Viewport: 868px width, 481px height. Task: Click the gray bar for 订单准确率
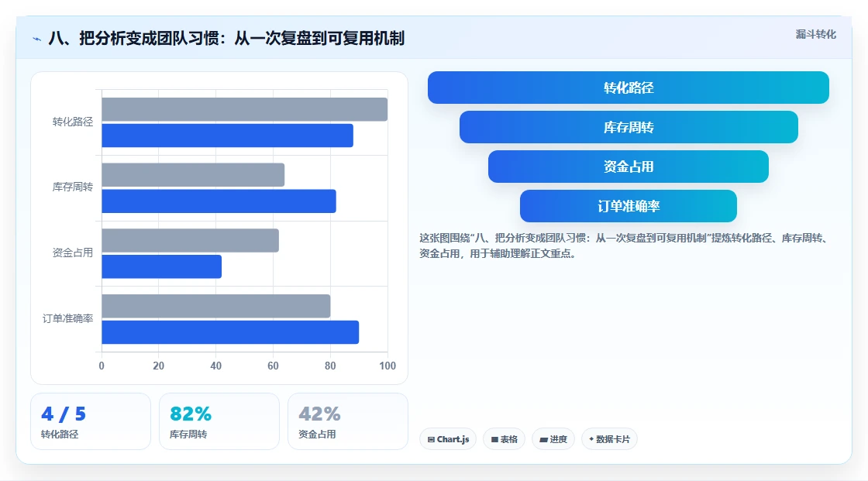click(216, 306)
